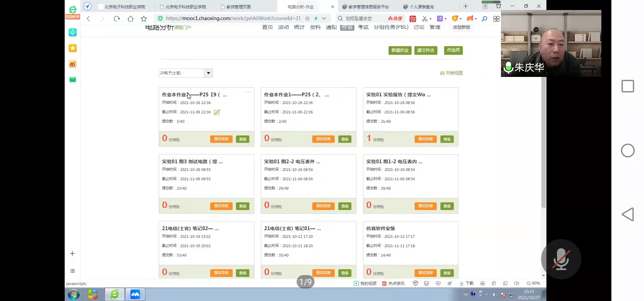Bookmark page with star icon
This screenshot has width=644, height=301.
click(144, 19)
